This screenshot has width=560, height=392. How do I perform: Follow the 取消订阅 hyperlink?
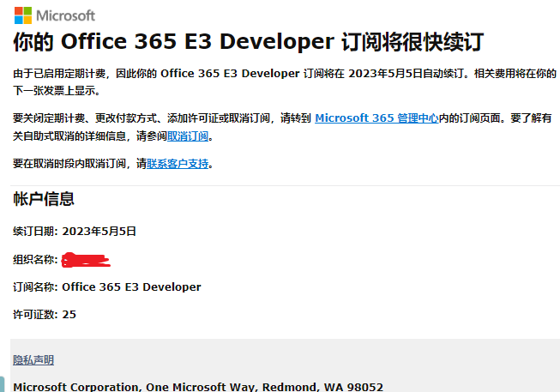pyautogui.click(x=188, y=136)
